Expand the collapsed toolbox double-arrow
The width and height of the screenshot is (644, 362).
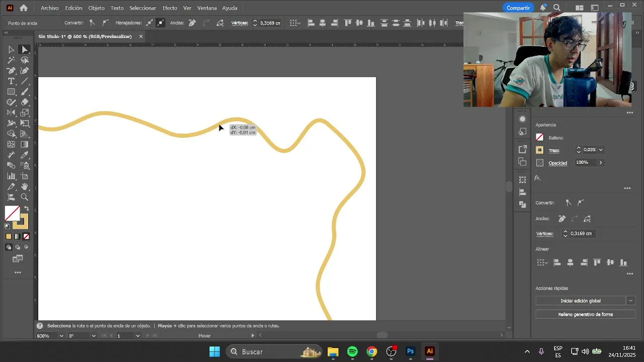[x=6, y=33]
